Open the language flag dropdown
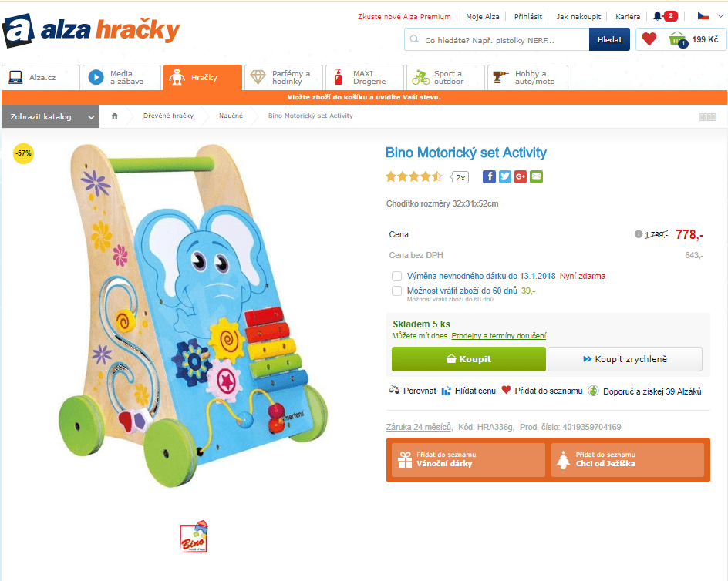The width and height of the screenshot is (728, 581). pos(710,16)
